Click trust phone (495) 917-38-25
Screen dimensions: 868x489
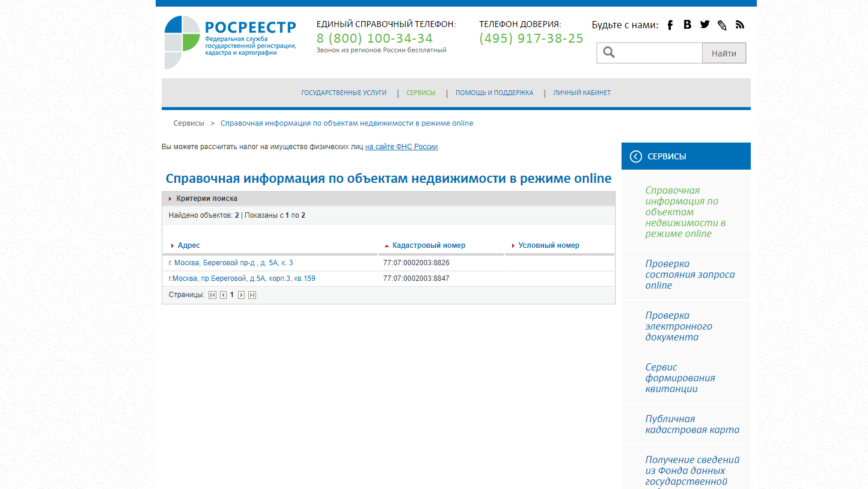(x=531, y=38)
